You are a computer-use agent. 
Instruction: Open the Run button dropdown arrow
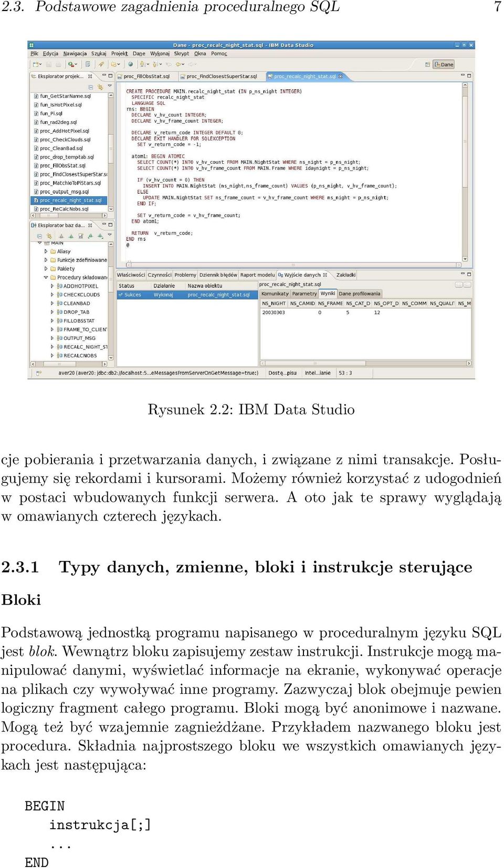pos(76,65)
